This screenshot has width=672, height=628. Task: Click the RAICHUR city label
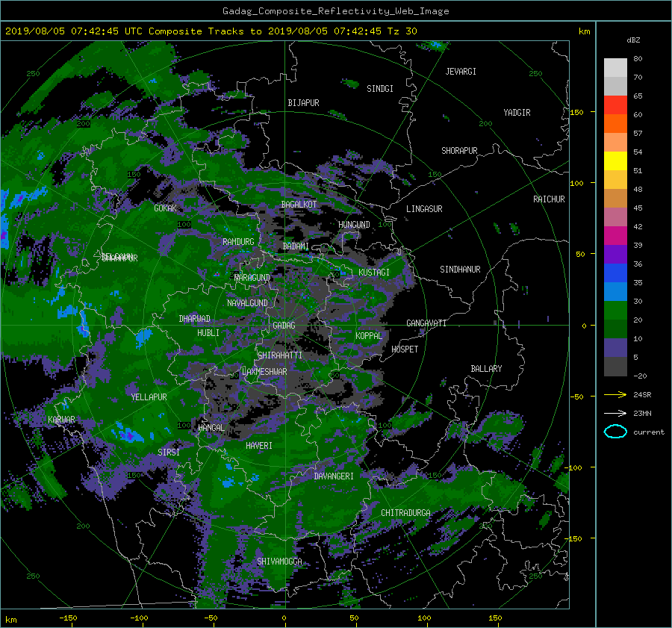(x=549, y=199)
